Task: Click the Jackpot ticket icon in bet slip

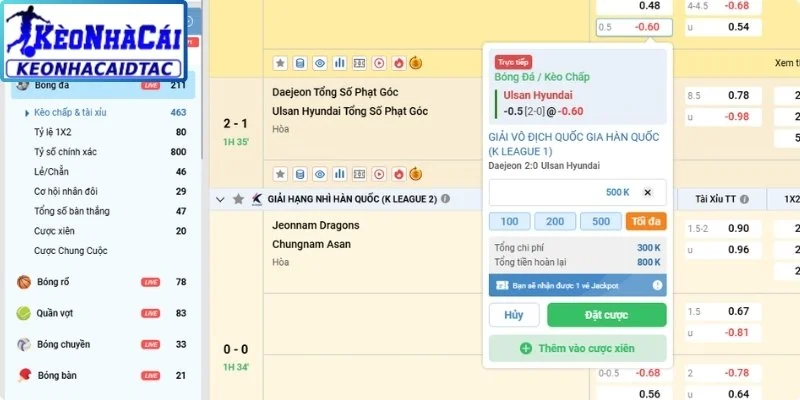Action: (x=502, y=286)
